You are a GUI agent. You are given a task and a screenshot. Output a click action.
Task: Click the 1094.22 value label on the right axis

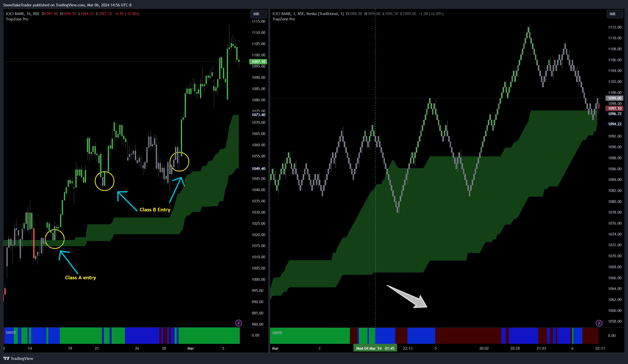pos(614,124)
